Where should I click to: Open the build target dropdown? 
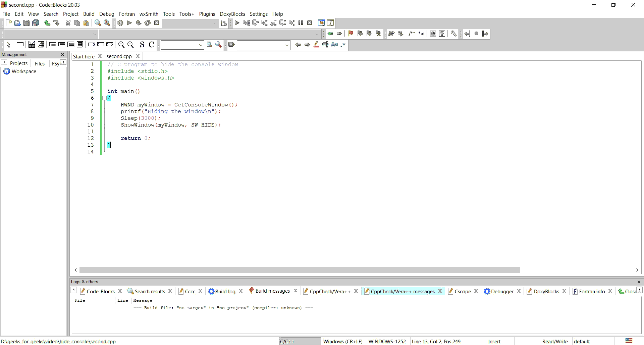[x=215, y=23]
